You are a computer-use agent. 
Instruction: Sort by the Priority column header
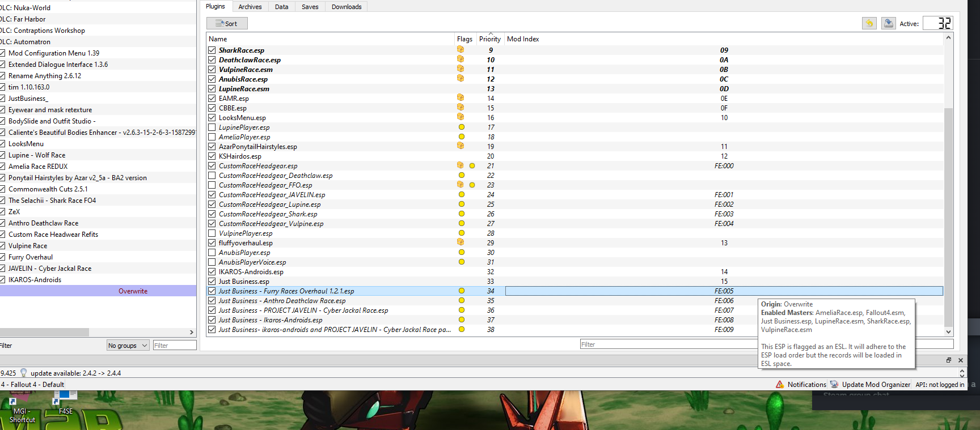(490, 39)
